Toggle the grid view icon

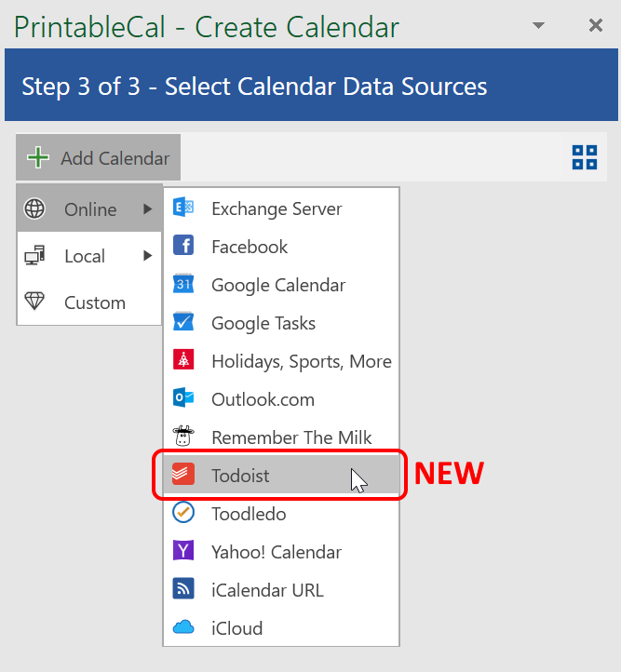585,157
